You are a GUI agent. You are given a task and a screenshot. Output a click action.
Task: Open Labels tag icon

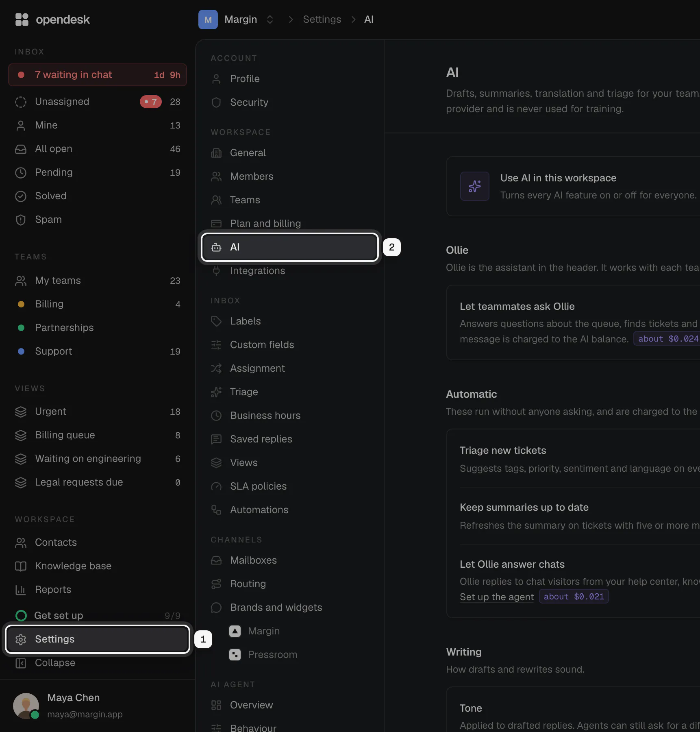pyautogui.click(x=216, y=321)
